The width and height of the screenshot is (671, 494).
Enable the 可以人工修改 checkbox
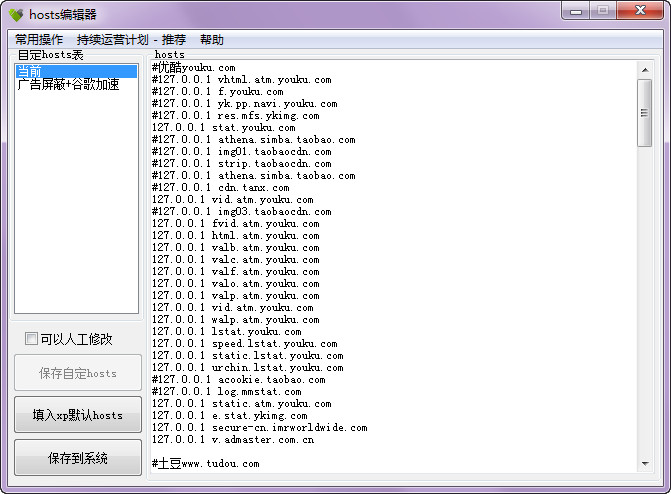31,339
